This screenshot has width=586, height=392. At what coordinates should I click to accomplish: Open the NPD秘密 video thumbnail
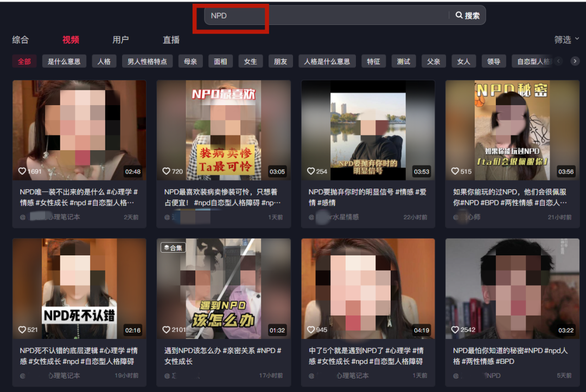512,130
